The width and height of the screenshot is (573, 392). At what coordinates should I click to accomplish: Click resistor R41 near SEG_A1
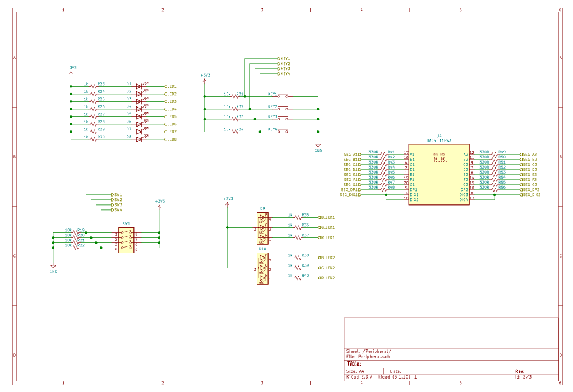click(x=383, y=154)
